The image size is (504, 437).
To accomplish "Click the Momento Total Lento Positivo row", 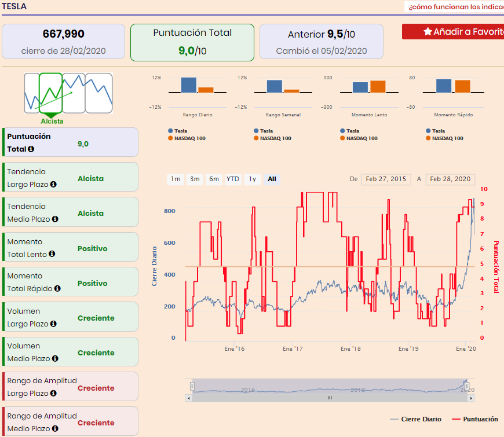I will click(x=71, y=247).
